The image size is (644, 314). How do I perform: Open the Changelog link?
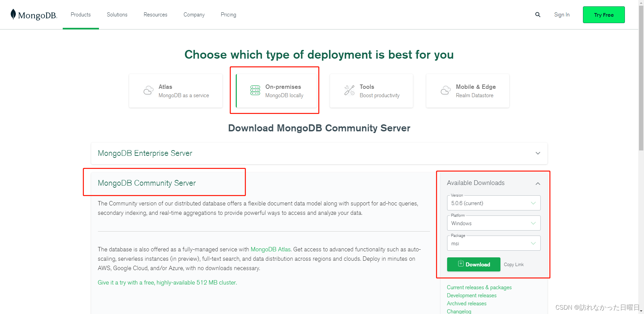coord(459,311)
